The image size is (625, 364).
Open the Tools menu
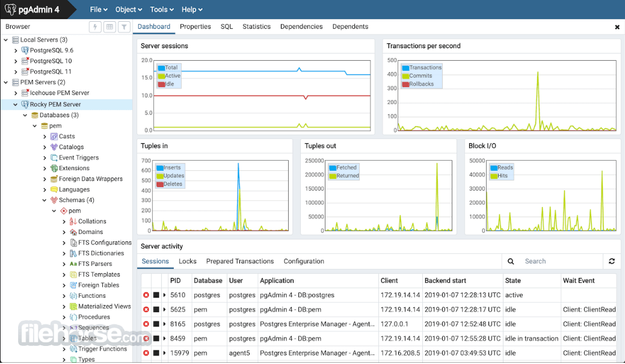(x=162, y=10)
